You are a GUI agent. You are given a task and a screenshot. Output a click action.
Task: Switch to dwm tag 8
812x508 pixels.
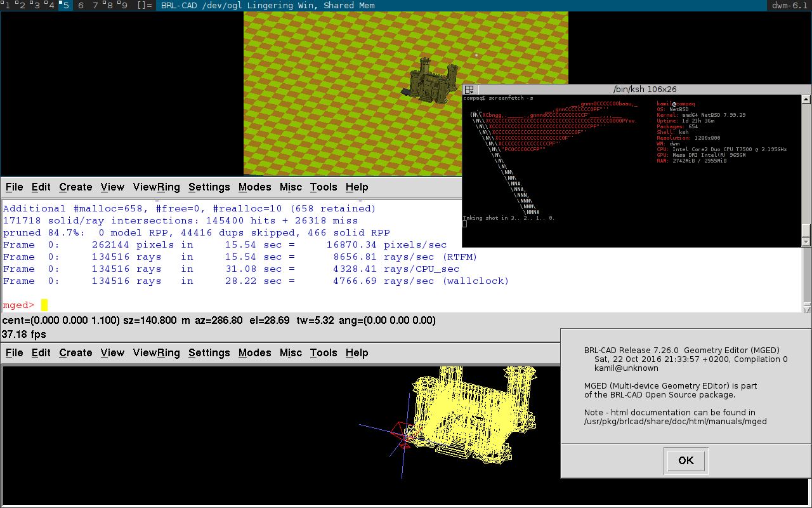tap(110, 6)
